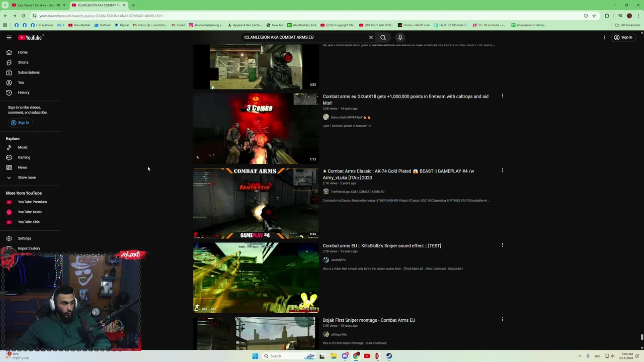644x362 pixels.
Task: Go back with the browser back arrow
Action: tap(6, 16)
